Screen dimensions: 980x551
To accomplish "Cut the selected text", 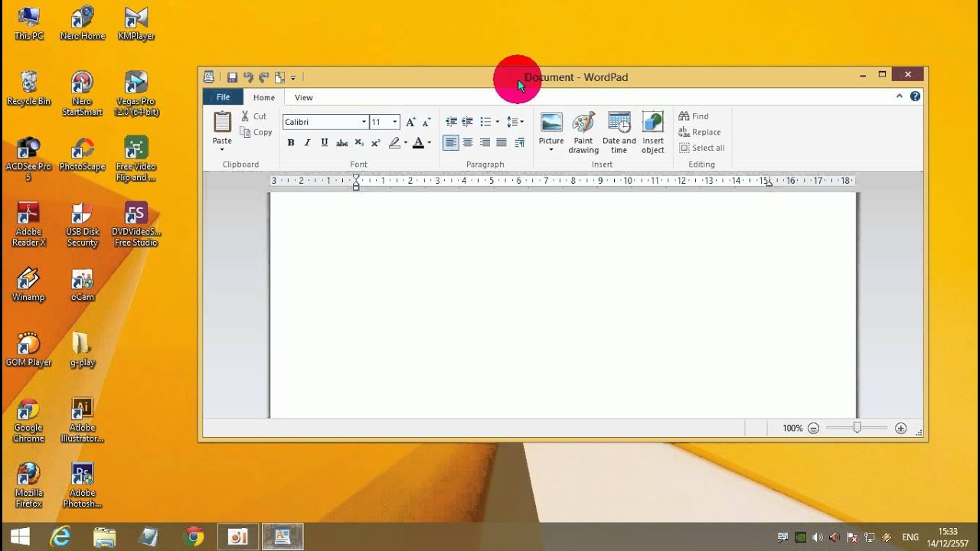I will tap(254, 116).
